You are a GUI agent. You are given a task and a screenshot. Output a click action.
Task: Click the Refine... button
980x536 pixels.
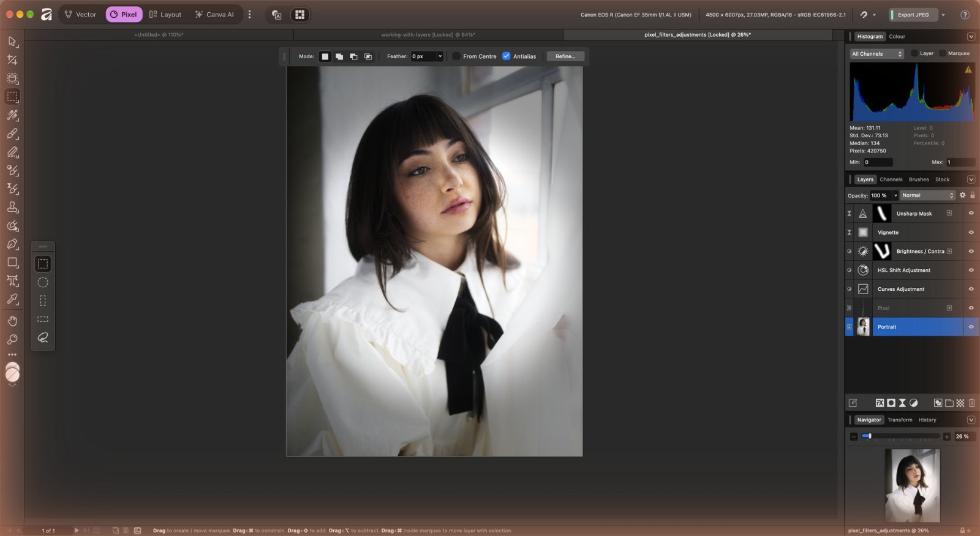pos(565,56)
